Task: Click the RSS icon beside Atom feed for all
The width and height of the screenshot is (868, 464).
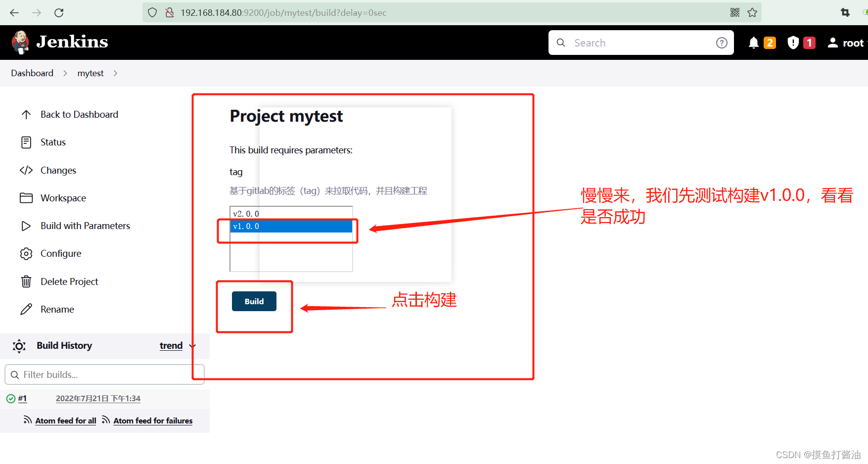Action: pos(28,420)
